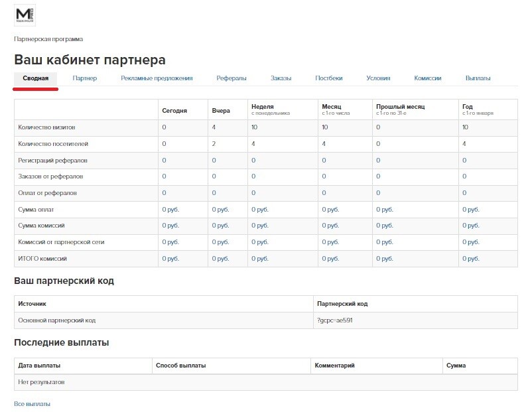
Task: Open Заказов от рефералов value for Сегодня
Action: [x=165, y=176]
